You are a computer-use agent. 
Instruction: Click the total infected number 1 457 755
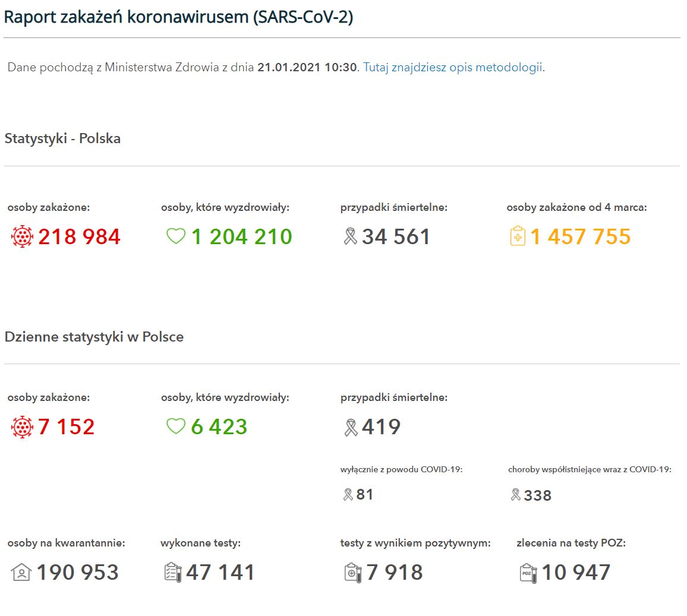(580, 236)
